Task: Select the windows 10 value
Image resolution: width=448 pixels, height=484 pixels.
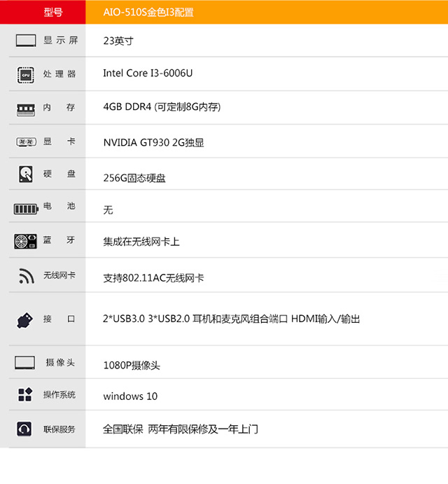Action: (130, 396)
